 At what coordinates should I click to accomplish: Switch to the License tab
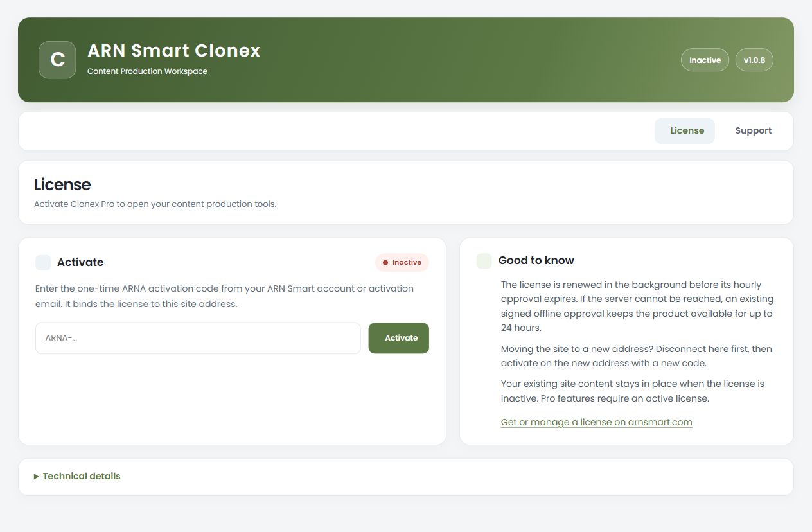pos(685,130)
